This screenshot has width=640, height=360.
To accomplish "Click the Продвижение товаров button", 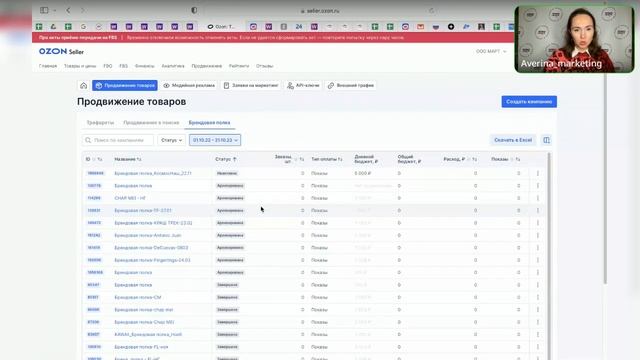I will (x=125, y=85).
